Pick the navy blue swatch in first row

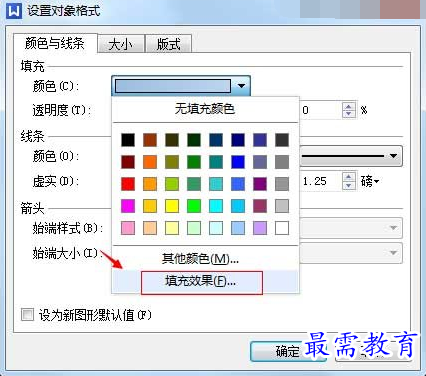click(x=238, y=140)
